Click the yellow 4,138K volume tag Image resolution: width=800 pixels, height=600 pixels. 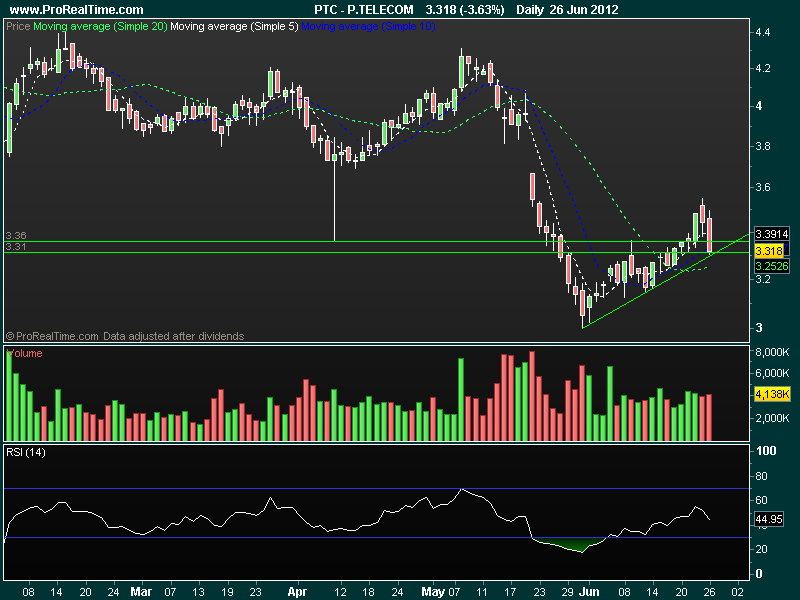772,394
